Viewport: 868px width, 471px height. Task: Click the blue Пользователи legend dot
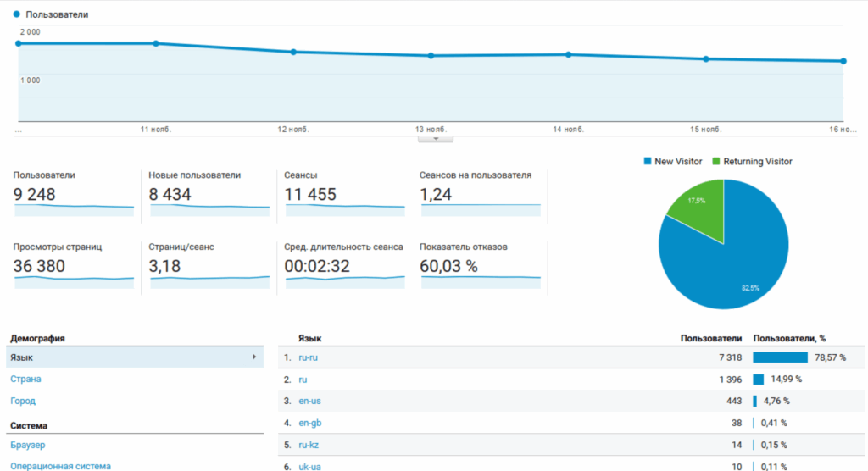(17, 14)
